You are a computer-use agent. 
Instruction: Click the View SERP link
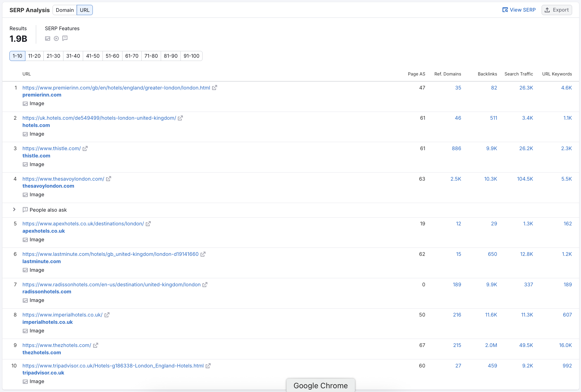[519, 10]
